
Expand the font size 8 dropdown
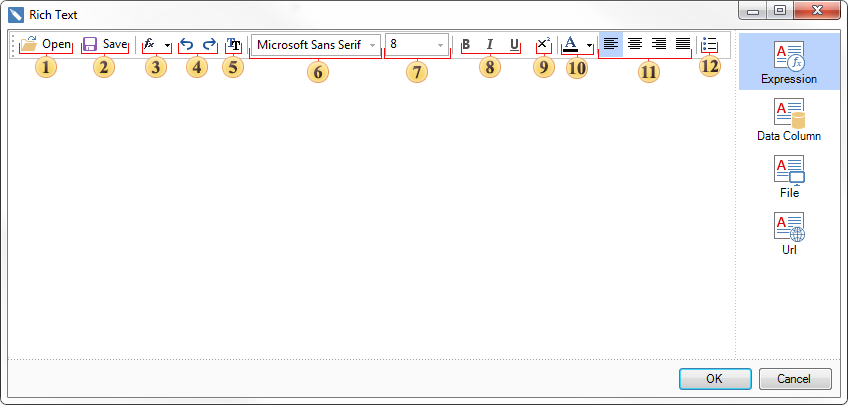click(440, 45)
